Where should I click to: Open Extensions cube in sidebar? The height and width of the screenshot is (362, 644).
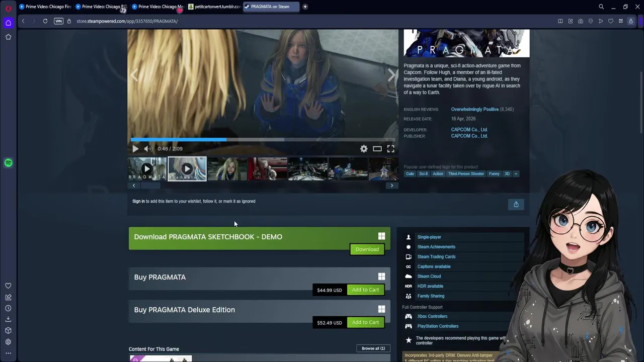click(x=8, y=330)
